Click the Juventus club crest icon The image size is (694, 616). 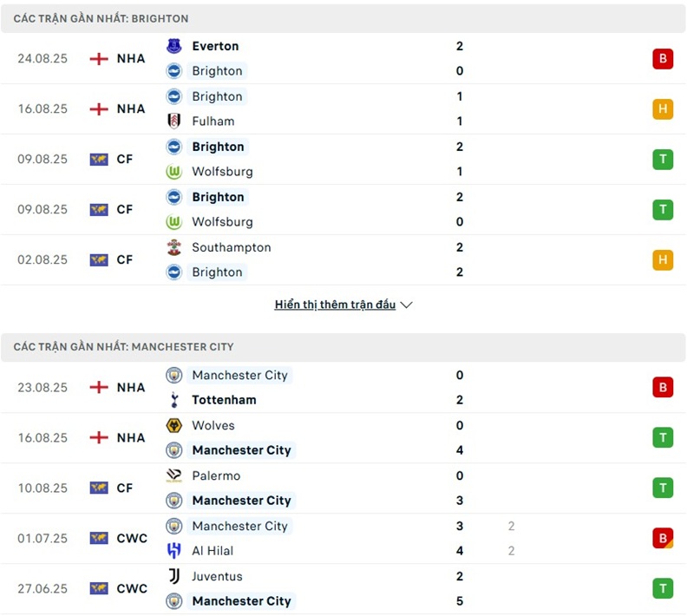(174, 576)
